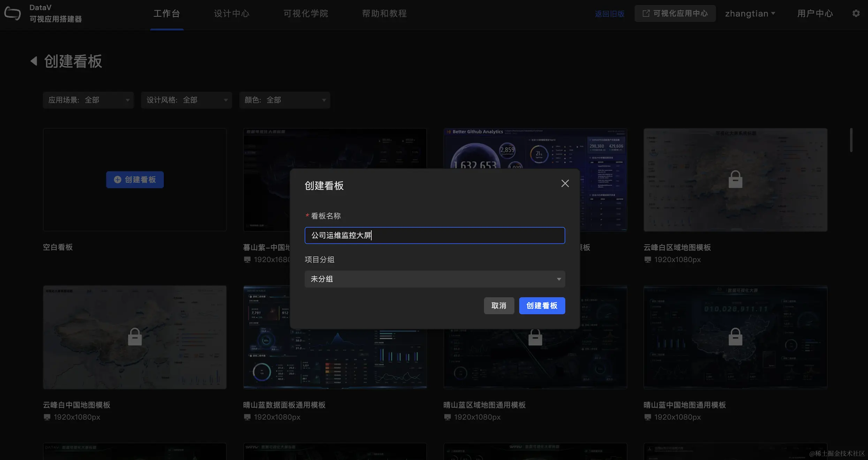Image resolution: width=868 pixels, height=460 pixels.
Task: Open the 颜色 filter dropdown
Action: coord(284,100)
